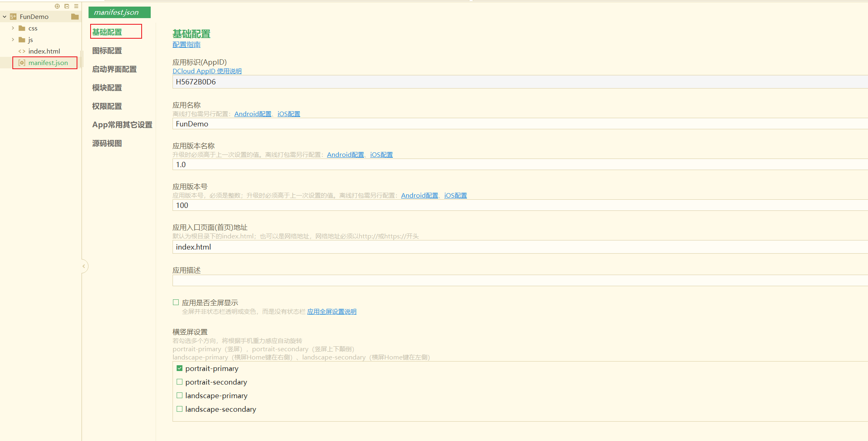The width and height of the screenshot is (868, 441).
Task: Open the 模块配置 section
Action: pos(107,88)
